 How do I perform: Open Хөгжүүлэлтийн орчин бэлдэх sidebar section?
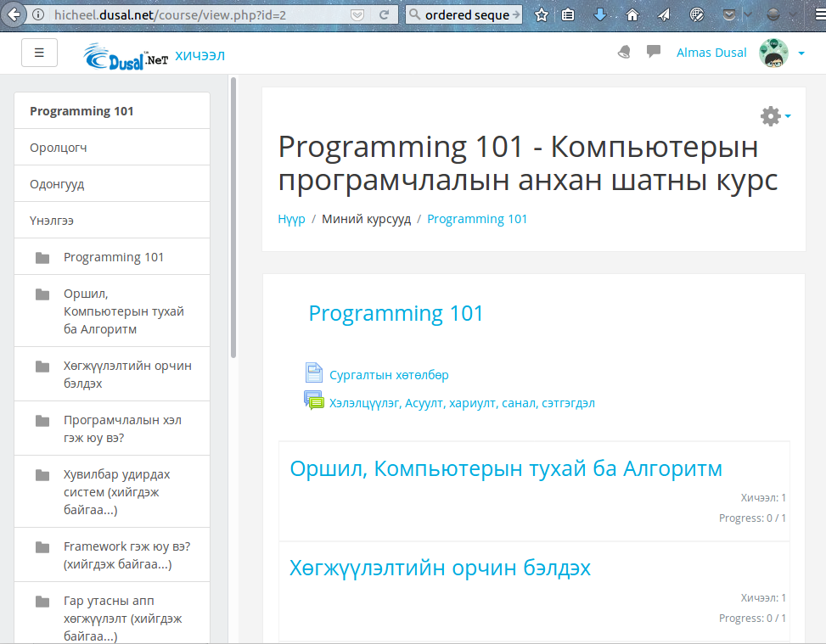click(112, 374)
